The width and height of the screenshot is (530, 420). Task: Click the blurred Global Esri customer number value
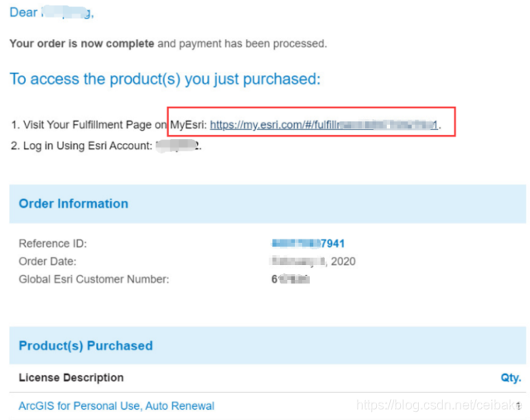(290, 279)
